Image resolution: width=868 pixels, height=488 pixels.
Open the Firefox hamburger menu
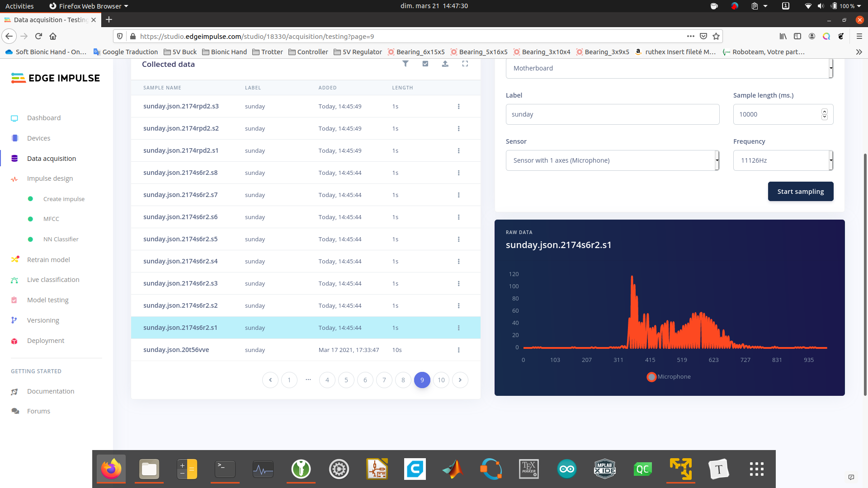pyautogui.click(x=859, y=36)
